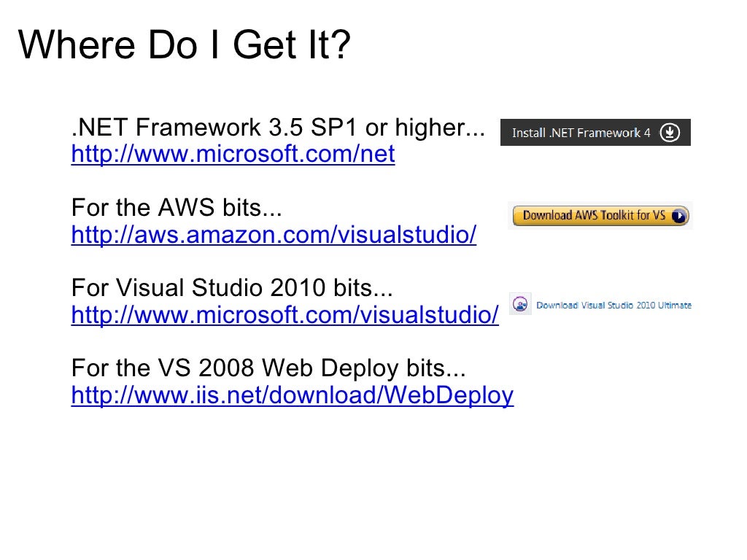Click the question mark in the slide title
The height and width of the screenshot is (560, 747).
point(340,45)
